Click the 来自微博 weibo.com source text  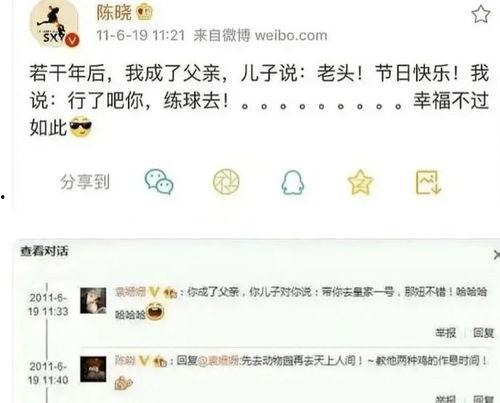pos(260,35)
